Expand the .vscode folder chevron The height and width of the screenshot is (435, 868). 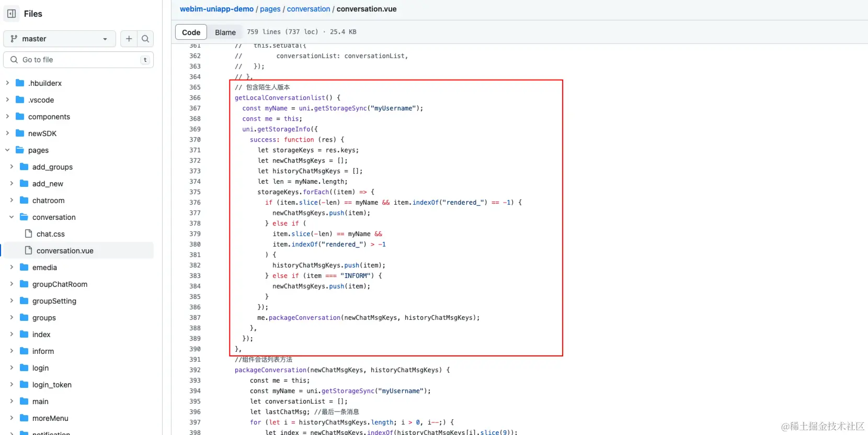(x=7, y=99)
